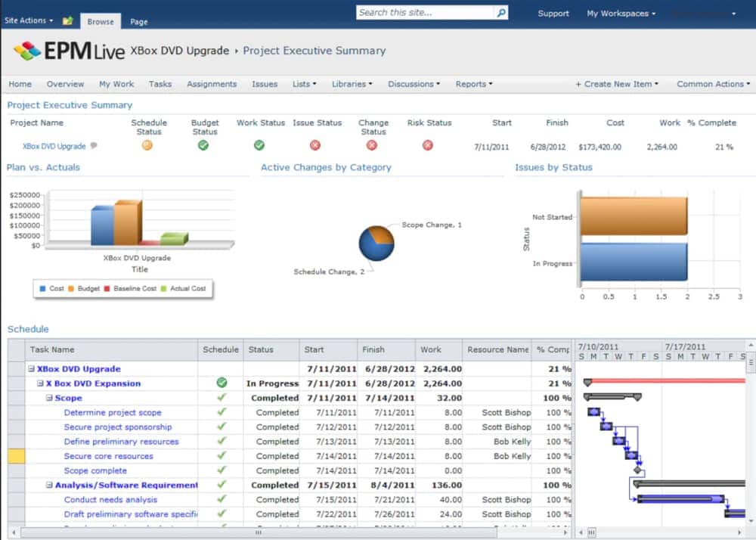
Task: Open the Lists dropdown menu
Action: point(304,84)
